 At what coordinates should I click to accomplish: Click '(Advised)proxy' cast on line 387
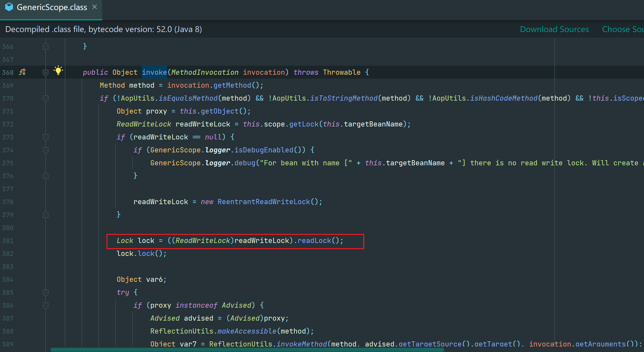tap(255, 318)
